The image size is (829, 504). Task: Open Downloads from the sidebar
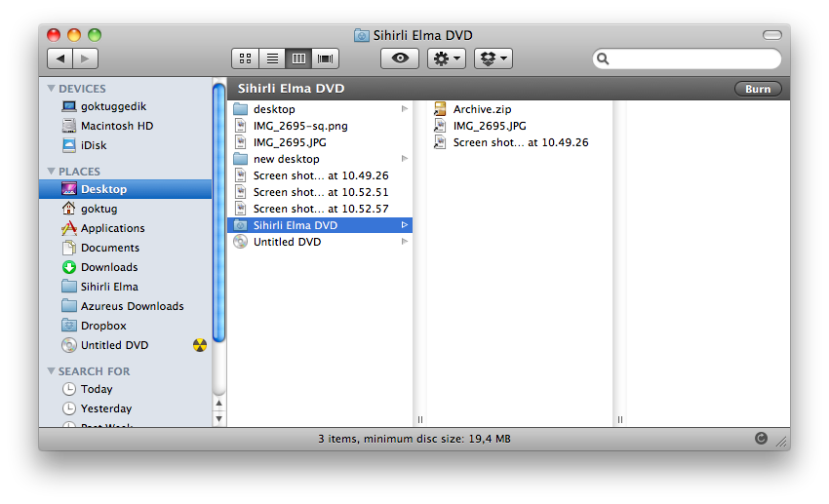pos(108,267)
